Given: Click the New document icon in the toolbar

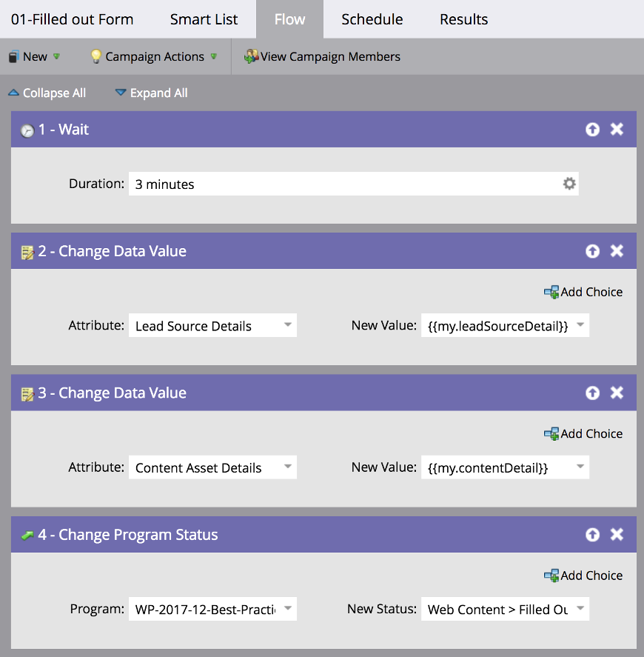Looking at the screenshot, I should [13, 56].
